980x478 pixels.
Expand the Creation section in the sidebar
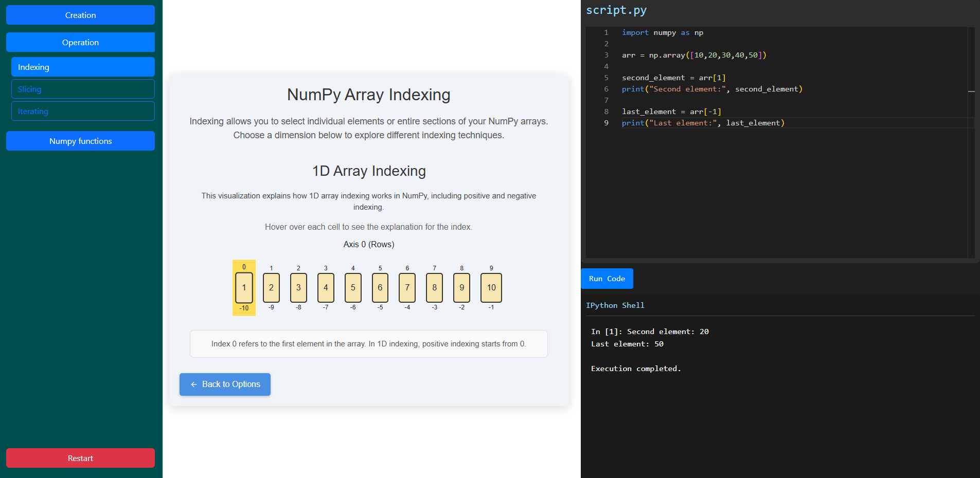(80, 15)
